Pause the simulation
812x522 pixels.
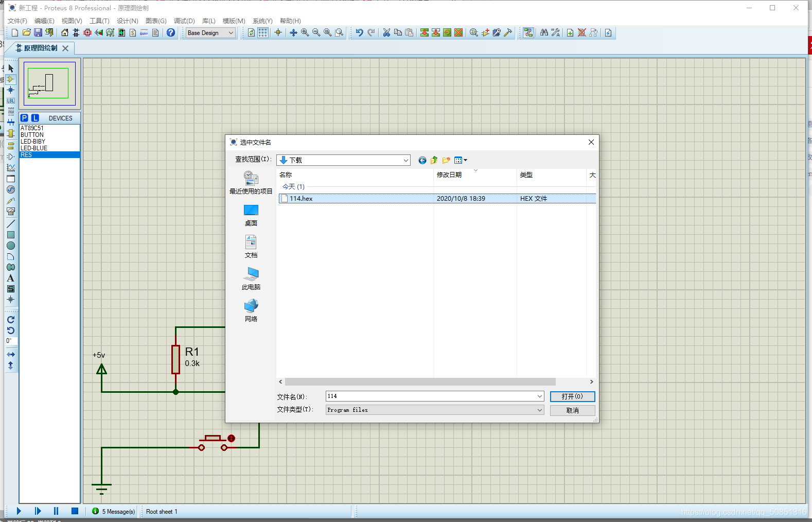tap(56, 511)
